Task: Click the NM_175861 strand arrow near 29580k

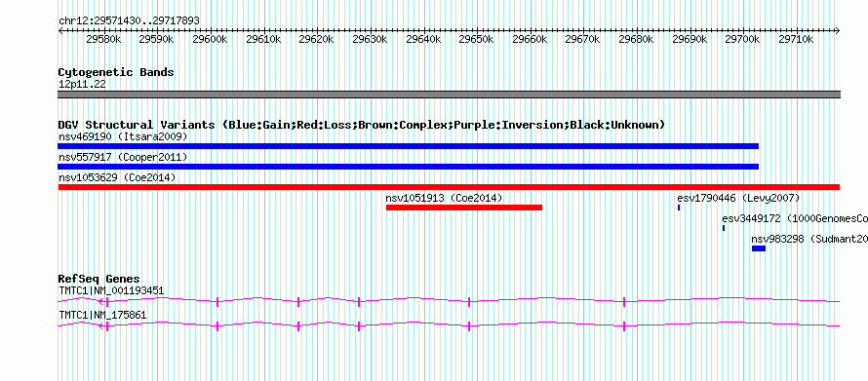Action: (101, 326)
